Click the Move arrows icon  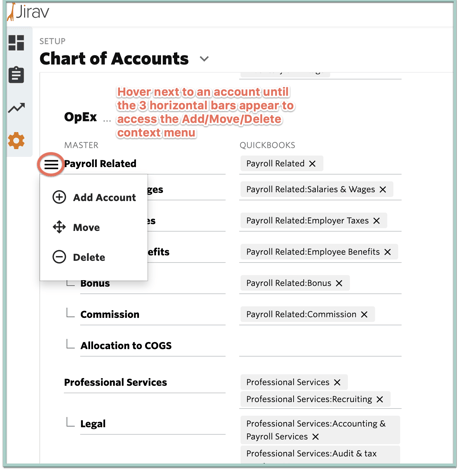[59, 227]
